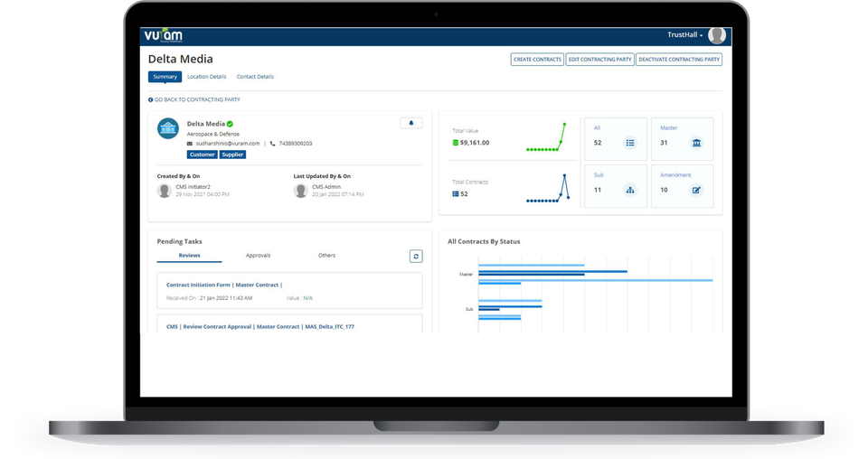Open the TrustHall user dropdown

click(684, 35)
